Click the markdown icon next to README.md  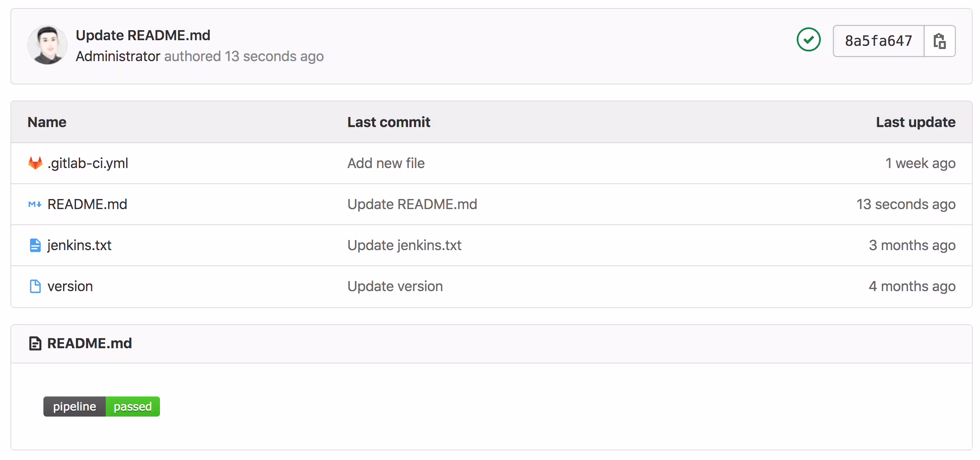click(x=35, y=204)
